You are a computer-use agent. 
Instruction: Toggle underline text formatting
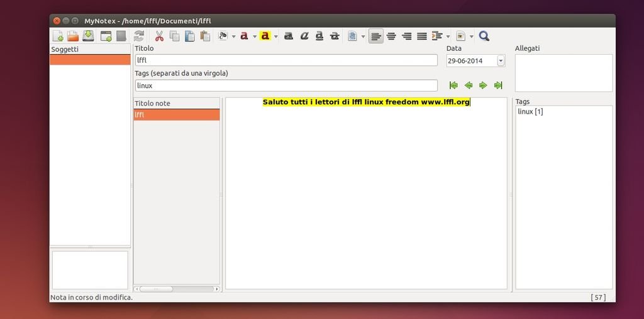point(319,36)
